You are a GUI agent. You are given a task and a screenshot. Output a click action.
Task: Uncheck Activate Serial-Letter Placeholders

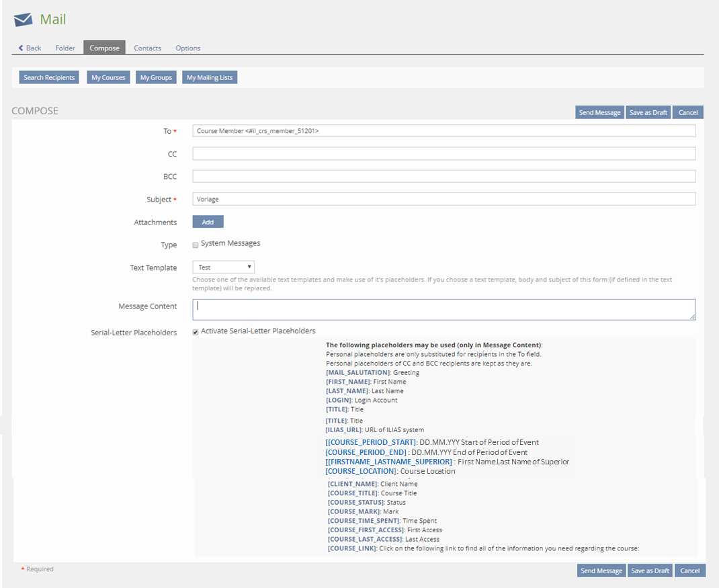click(x=196, y=332)
